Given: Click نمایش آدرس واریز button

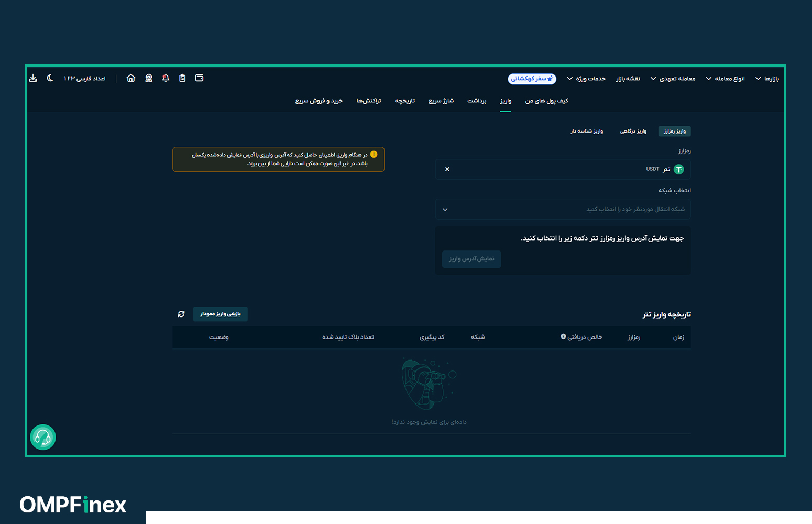Looking at the screenshot, I should [x=471, y=259].
